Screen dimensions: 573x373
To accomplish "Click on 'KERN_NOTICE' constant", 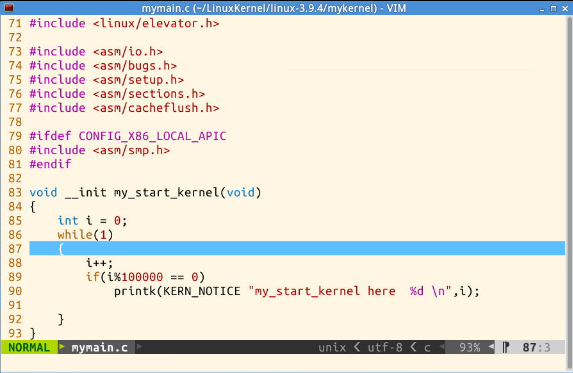I will point(201,291).
